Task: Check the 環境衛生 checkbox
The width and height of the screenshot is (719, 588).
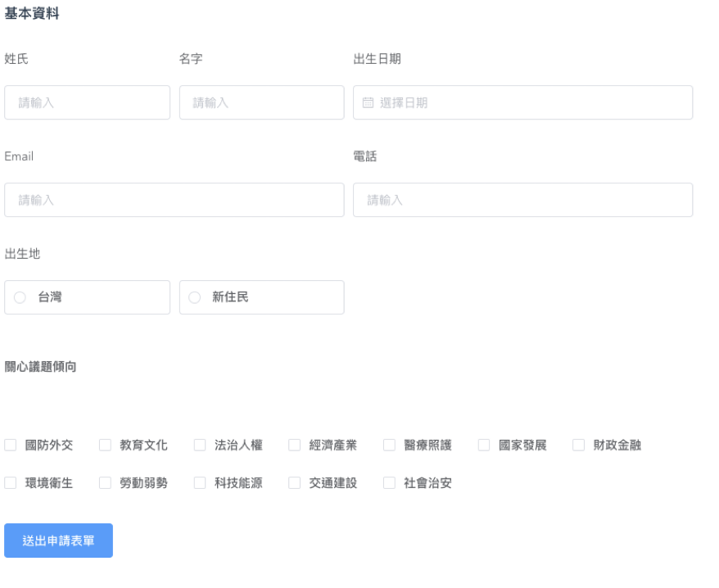Action: pos(11,482)
